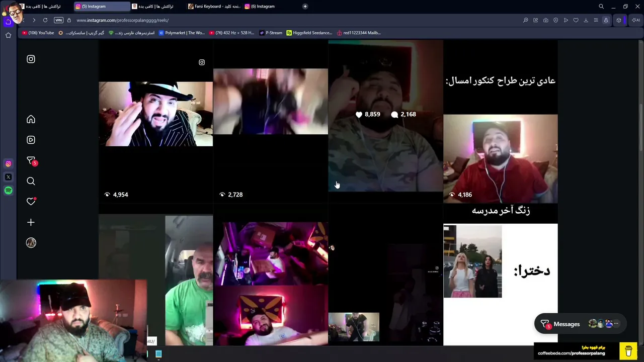Open reel showing 8,859 likes
This screenshot has height=362, width=644.
click(385, 121)
